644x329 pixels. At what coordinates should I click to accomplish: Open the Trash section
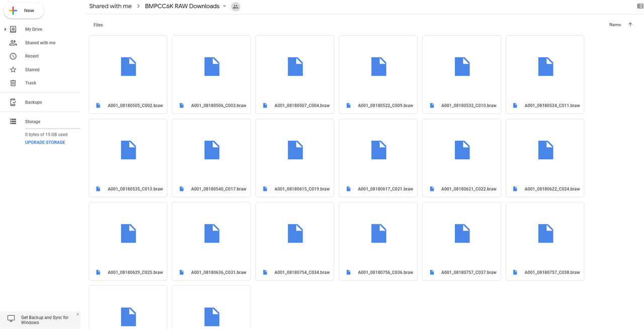coord(31,83)
